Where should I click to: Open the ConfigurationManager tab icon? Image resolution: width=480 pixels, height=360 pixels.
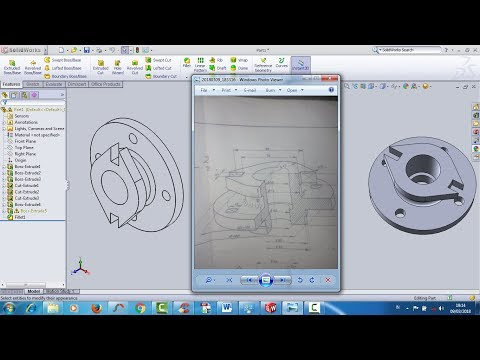[x=24, y=95]
